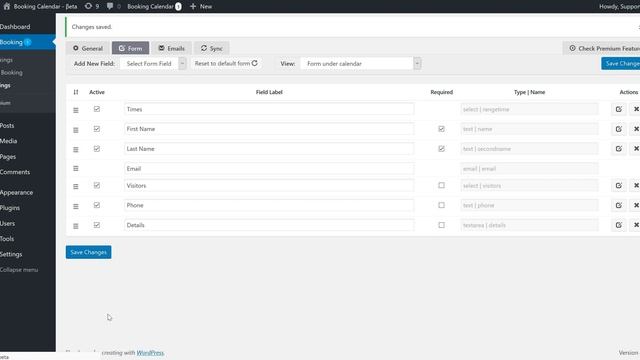Edit the Phone field with its edit icon
This screenshot has width=640, height=360.
(x=619, y=205)
